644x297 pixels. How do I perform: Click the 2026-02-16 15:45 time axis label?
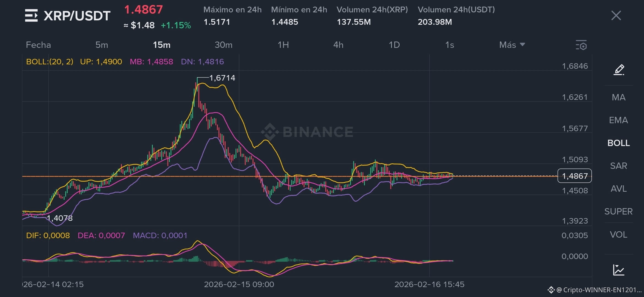pos(429,284)
